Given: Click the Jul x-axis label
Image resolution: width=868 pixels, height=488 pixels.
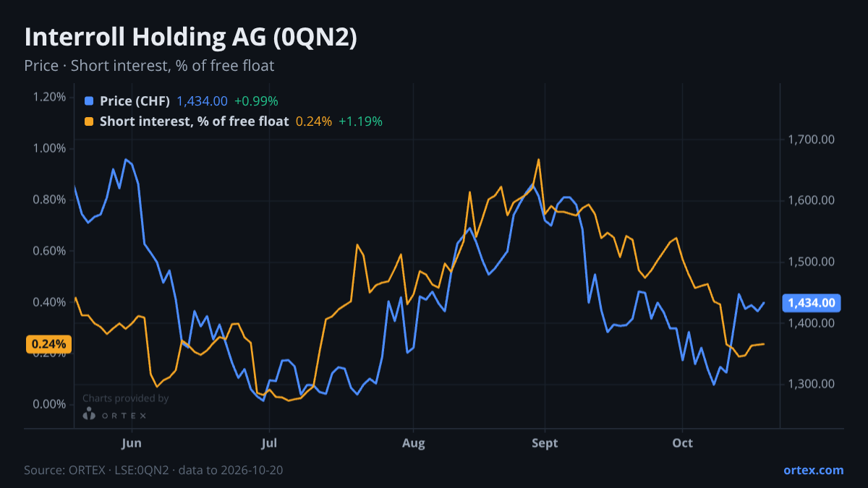Looking at the screenshot, I should pyautogui.click(x=269, y=442).
